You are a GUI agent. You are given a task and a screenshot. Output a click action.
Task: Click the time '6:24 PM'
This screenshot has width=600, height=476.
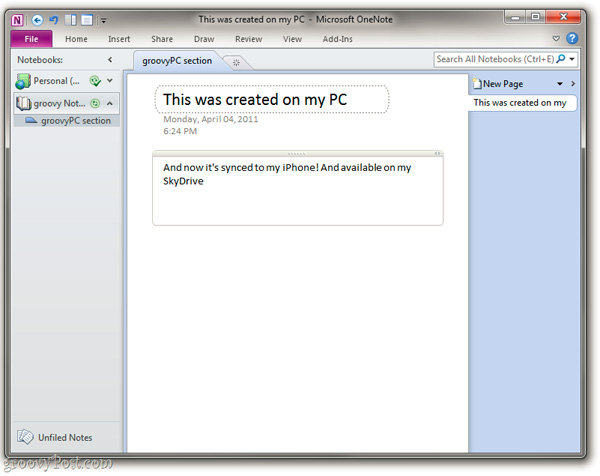[x=180, y=131]
